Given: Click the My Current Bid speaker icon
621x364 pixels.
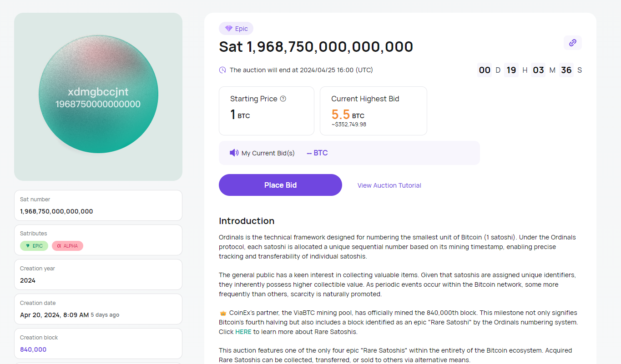Looking at the screenshot, I should coord(234,153).
